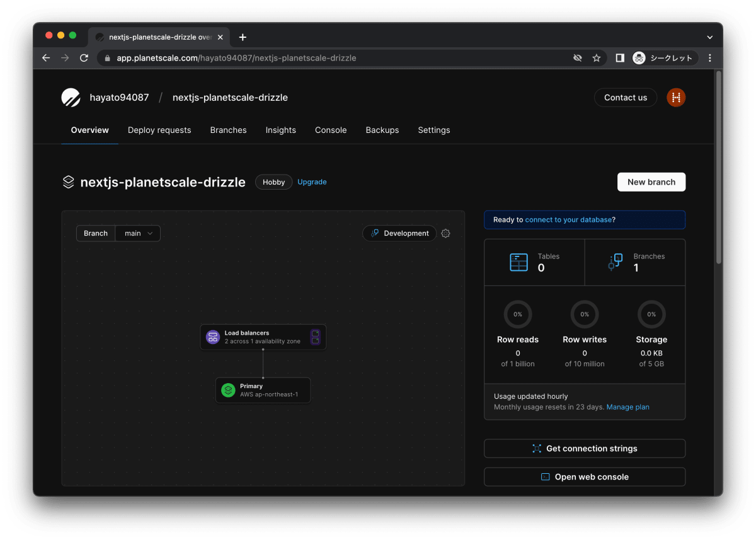The width and height of the screenshot is (756, 540).
Task: Click AWS ap-northeast-1 region text
Action: click(x=269, y=394)
